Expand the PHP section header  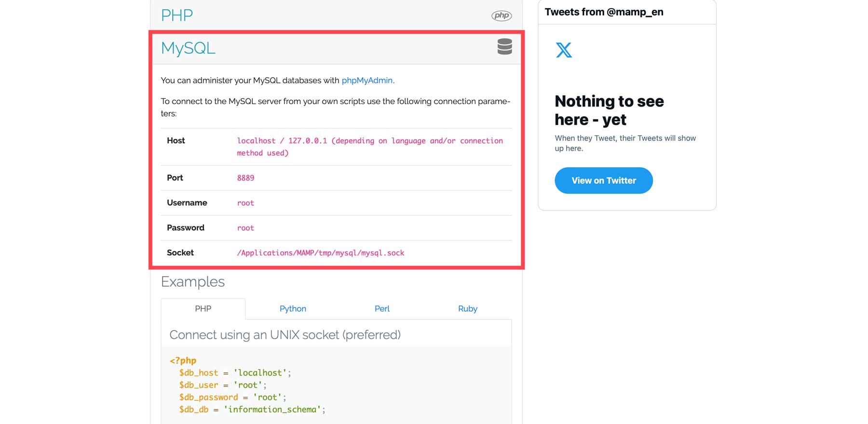point(177,15)
